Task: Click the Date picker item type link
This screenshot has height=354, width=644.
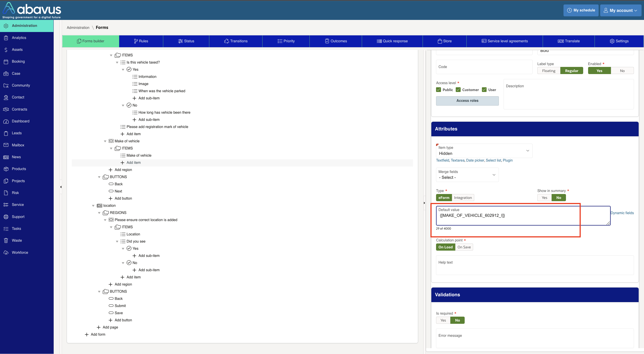Action: point(475,160)
